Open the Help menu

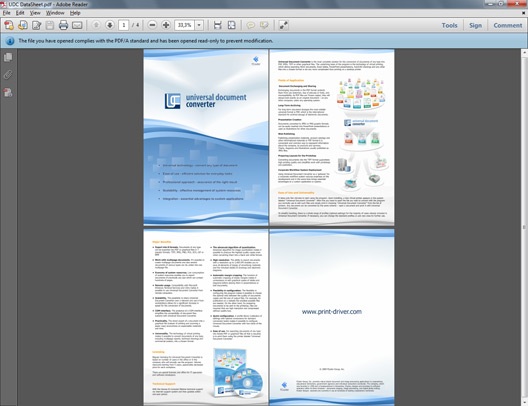[75, 13]
